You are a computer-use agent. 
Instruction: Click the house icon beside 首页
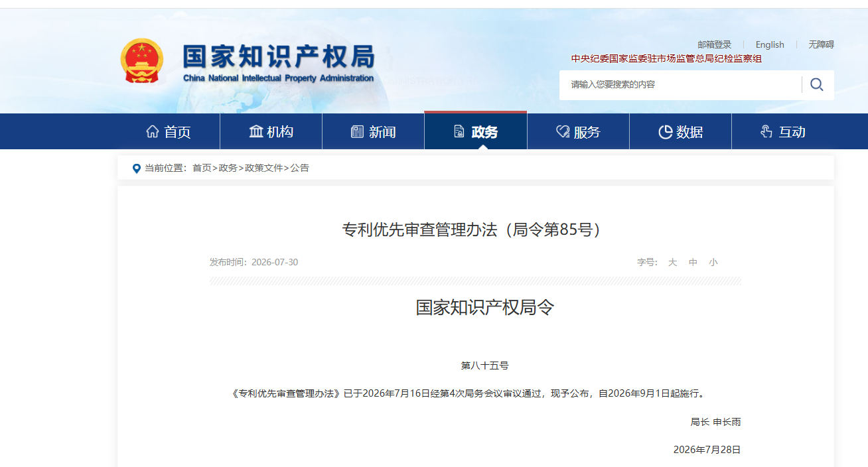[153, 131]
